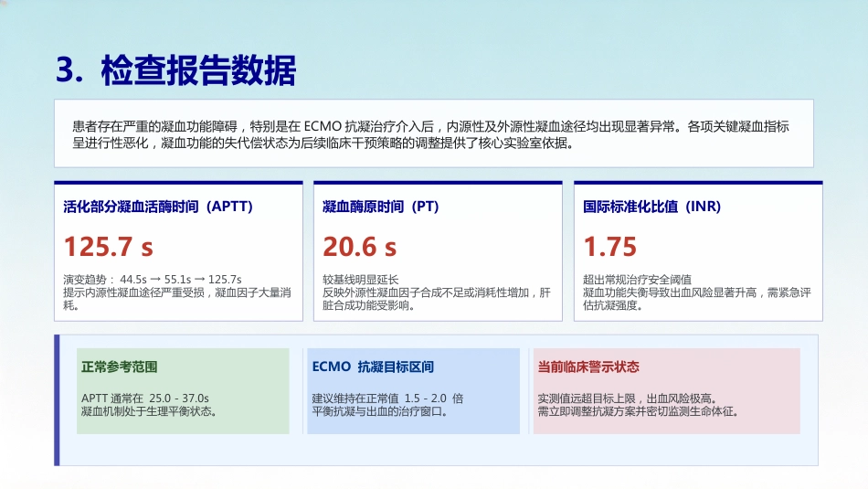
Task: Select the summary paragraph starting "患者存在严重的凝血功能障碍"
Action: coord(430,134)
